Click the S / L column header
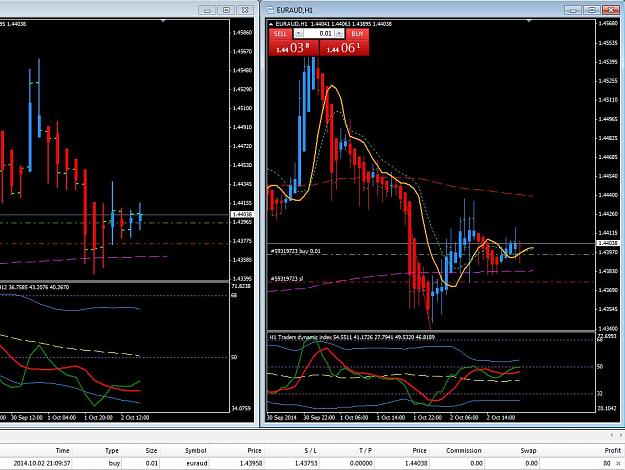 click(310, 450)
